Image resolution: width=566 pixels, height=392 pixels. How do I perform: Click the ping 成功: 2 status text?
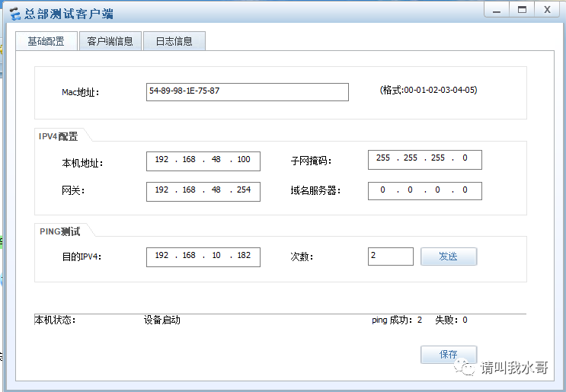click(x=397, y=320)
